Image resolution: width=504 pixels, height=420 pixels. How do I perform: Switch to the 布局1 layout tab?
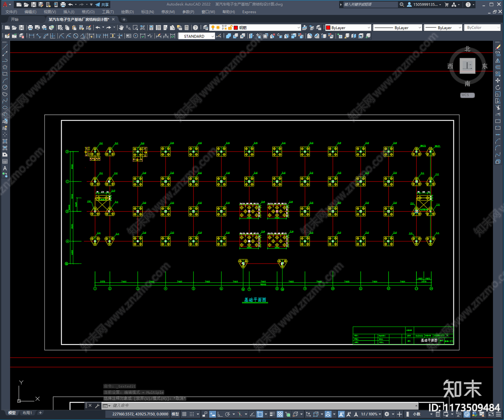click(x=27, y=413)
